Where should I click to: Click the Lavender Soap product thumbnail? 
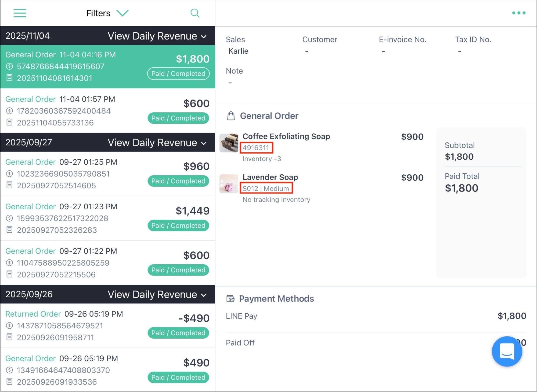229,184
